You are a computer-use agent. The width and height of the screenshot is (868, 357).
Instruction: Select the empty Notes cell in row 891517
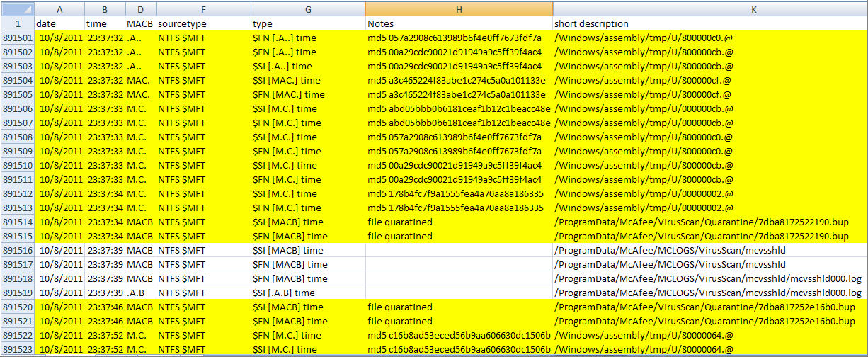[459, 264]
